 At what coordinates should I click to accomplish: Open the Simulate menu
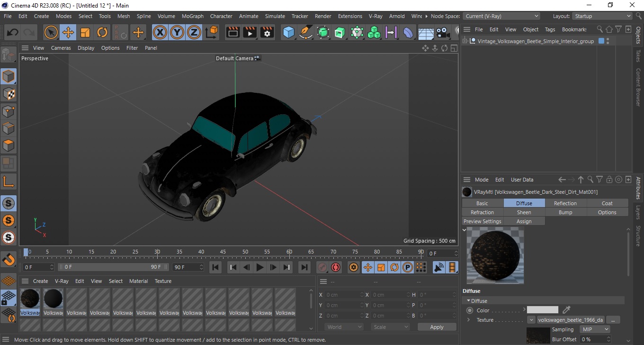pos(275,16)
